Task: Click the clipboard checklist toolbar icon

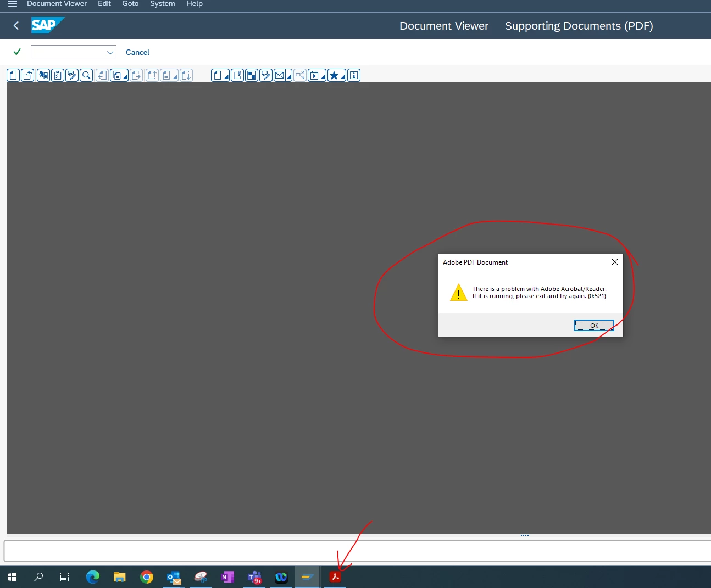Action: pyautogui.click(x=58, y=75)
